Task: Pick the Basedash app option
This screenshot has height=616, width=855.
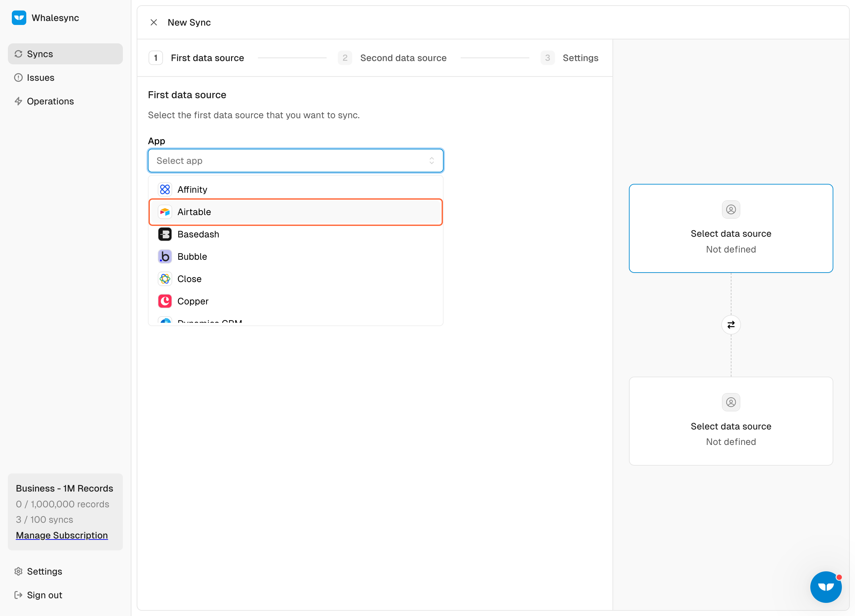Action: 295,234
